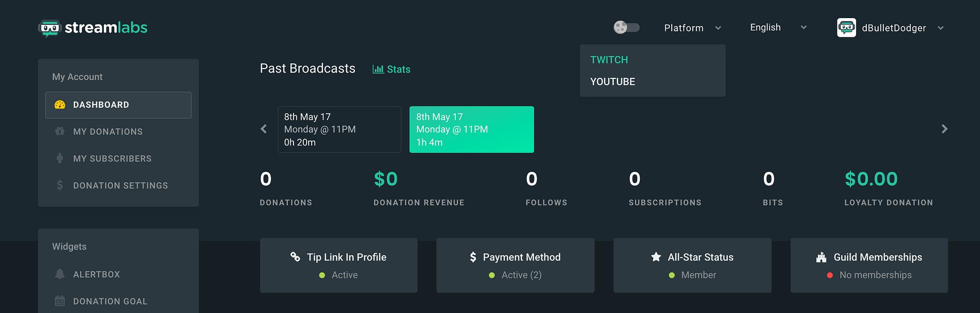Expand the Platform dropdown
The height and width of the screenshot is (313, 980).
(x=692, y=28)
